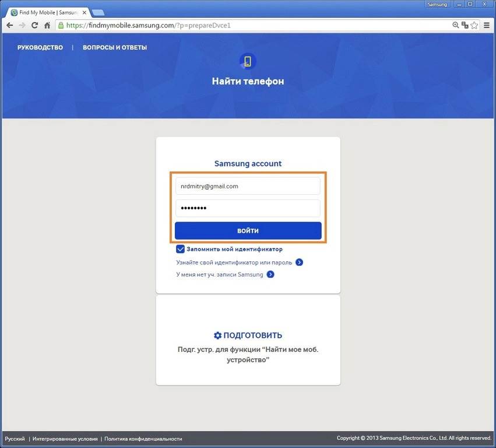Click arrow icon next to no Samsung account link

pyautogui.click(x=270, y=274)
